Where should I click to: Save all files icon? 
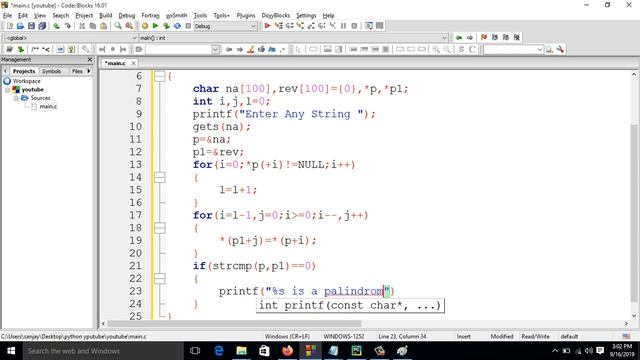tap(42, 26)
